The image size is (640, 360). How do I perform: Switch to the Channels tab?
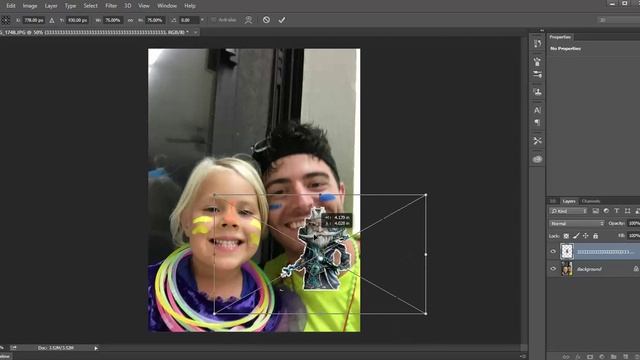[x=591, y=201]
